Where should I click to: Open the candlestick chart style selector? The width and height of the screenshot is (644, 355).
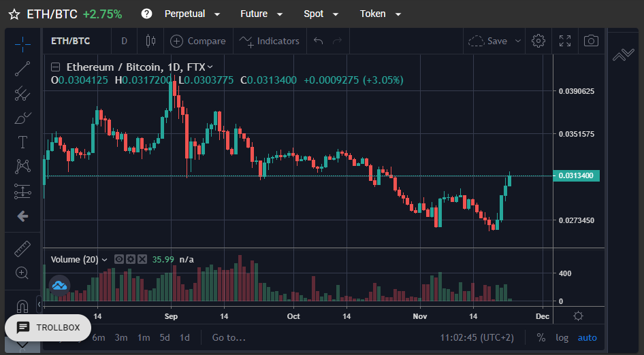(x=150, y=41)
